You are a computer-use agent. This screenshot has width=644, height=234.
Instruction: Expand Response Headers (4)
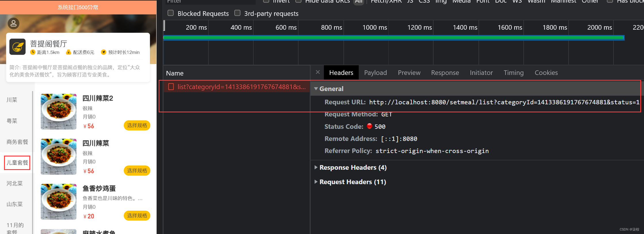coord(316,167)
